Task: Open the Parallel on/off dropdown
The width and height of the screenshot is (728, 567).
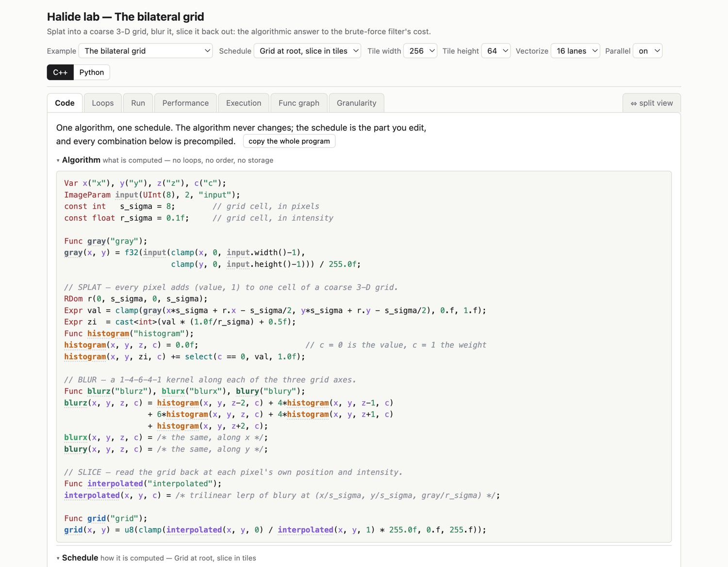Action: click(x=647, y=51)
